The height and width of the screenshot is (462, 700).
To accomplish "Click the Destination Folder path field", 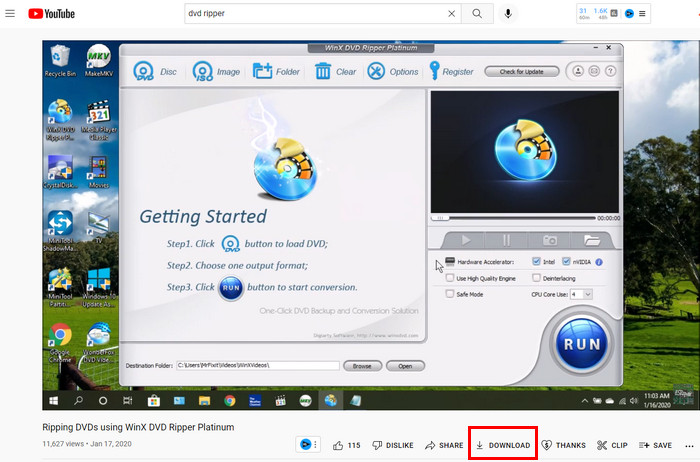I will [x=258, y=366].
